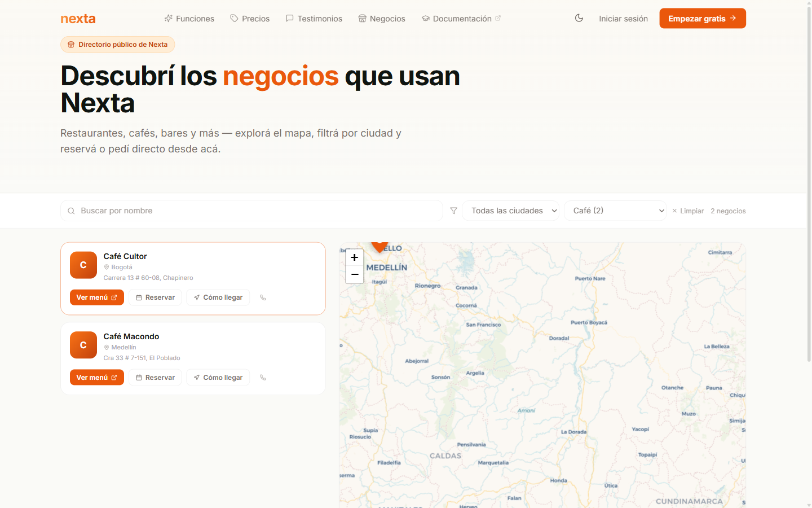Click external-link icon beside Documentación
Viewport: 812px width, 508px height.
498,18
